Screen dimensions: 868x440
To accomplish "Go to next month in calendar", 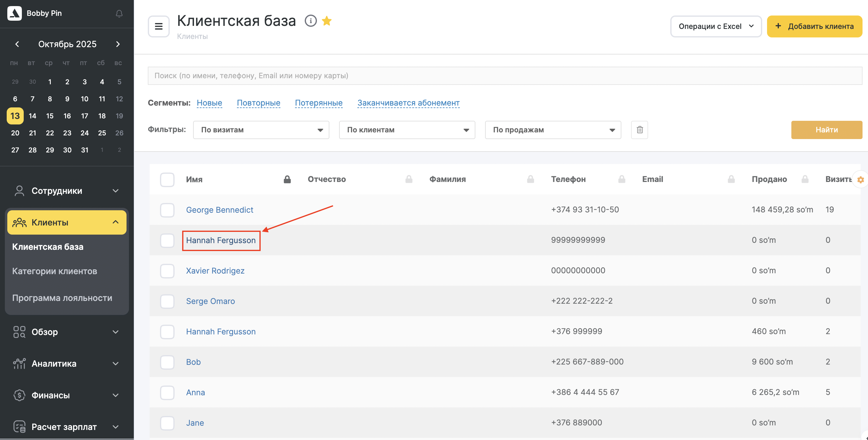I will [x=118, y=44].
